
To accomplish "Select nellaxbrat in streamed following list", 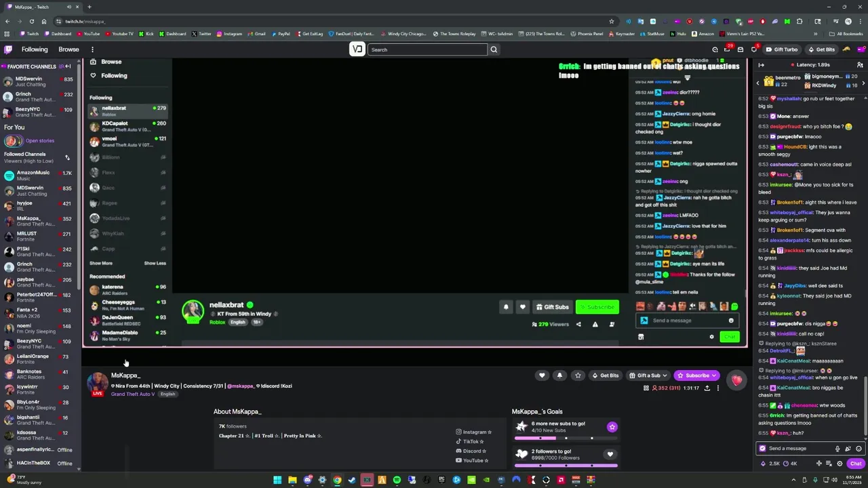I will pos(128,110).
